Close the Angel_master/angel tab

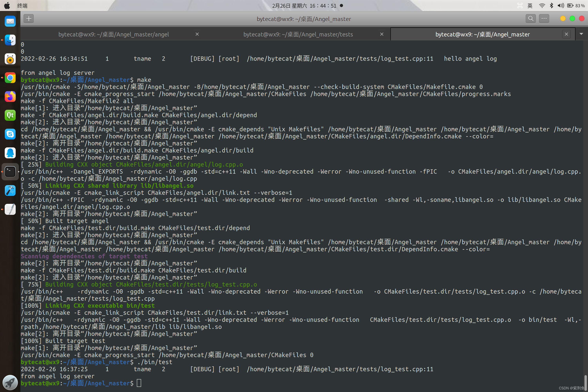tap(197, 34)
